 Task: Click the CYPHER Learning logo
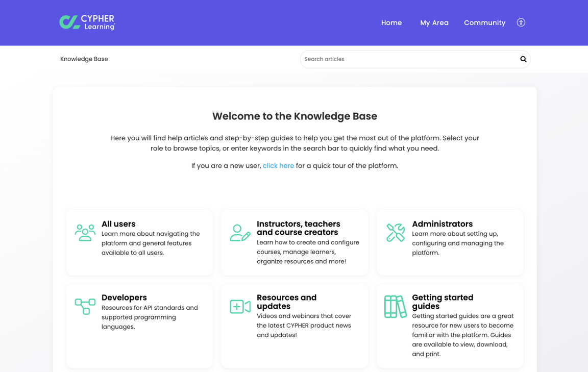coord(87,22)
